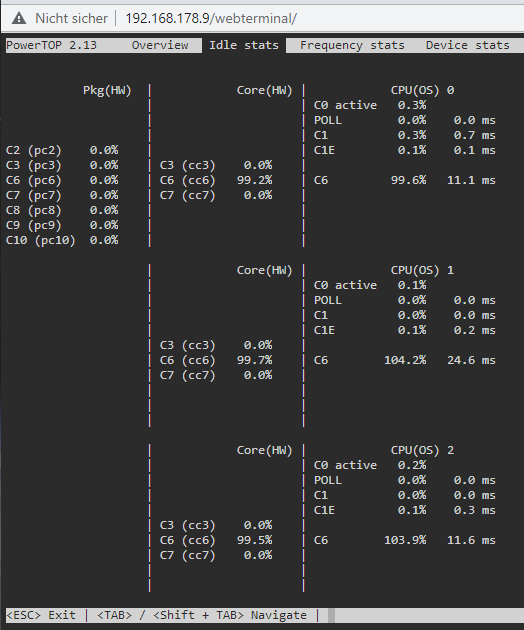
Task: Click the 'C8 (pc8)' package row
Action: click(62, 210)
